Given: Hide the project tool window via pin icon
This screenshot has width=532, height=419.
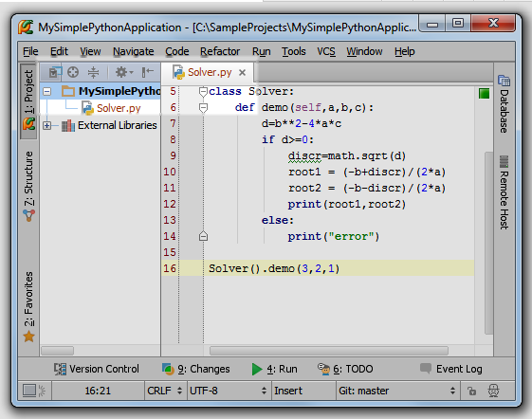Looking at the screenshot, I should click(x=148, y=72).
